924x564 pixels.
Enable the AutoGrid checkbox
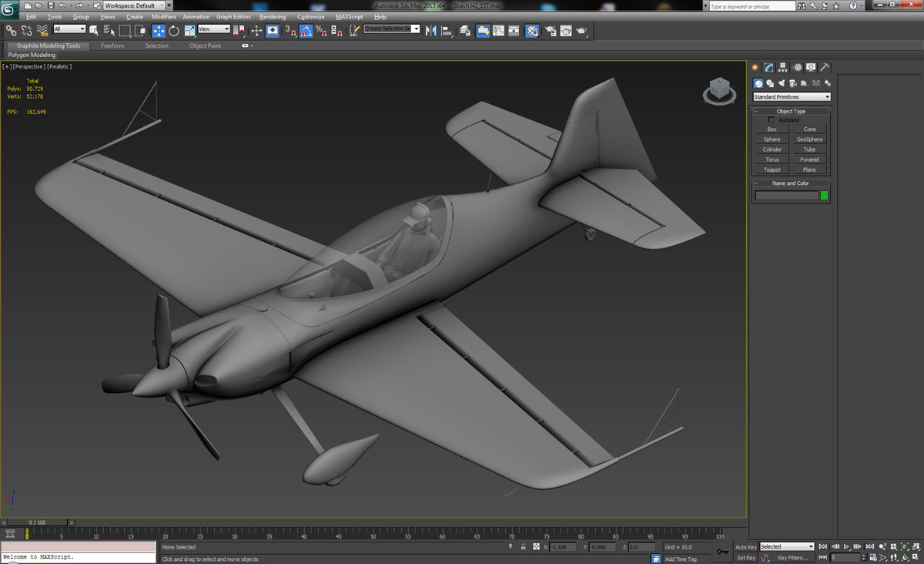(772, 120)
